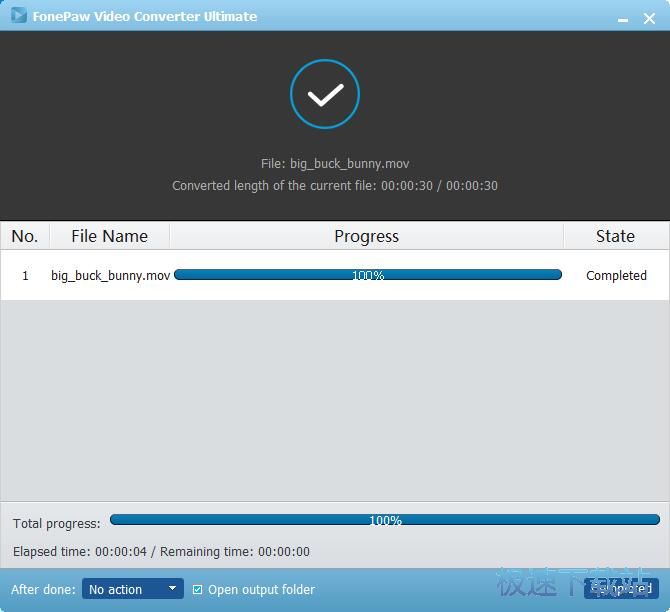This screenshot has width=670, height=612.
Task: Click the Total progress bar
Action: pos(385,520)
